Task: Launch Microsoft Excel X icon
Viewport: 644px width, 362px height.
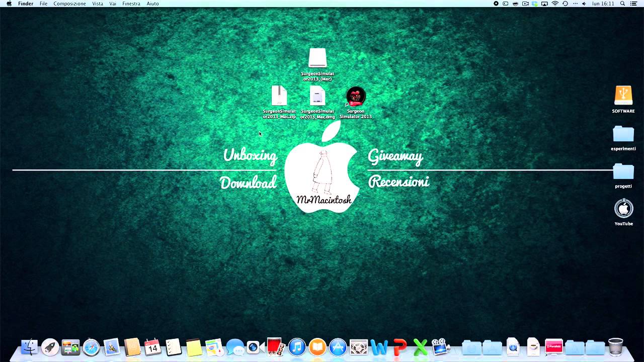Action: (x=421, y=347)
